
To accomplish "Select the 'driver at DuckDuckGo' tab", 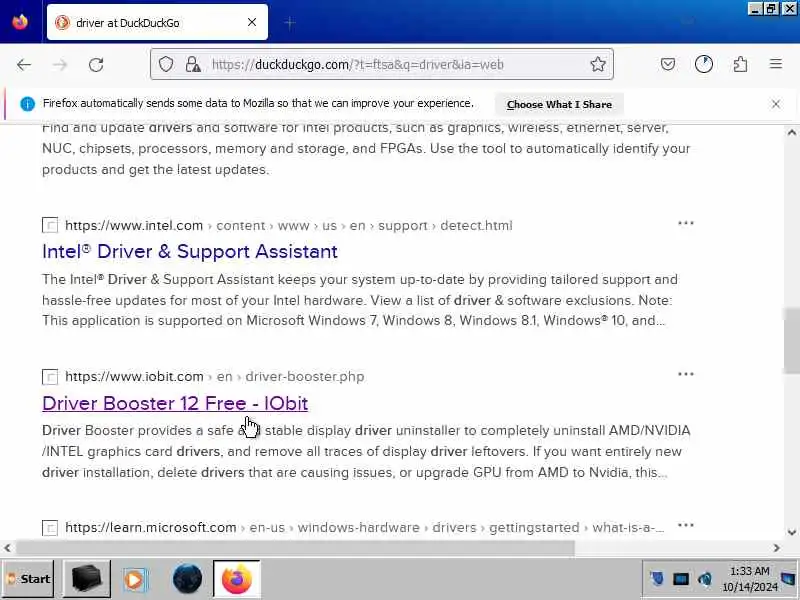I will click(157, 22).
